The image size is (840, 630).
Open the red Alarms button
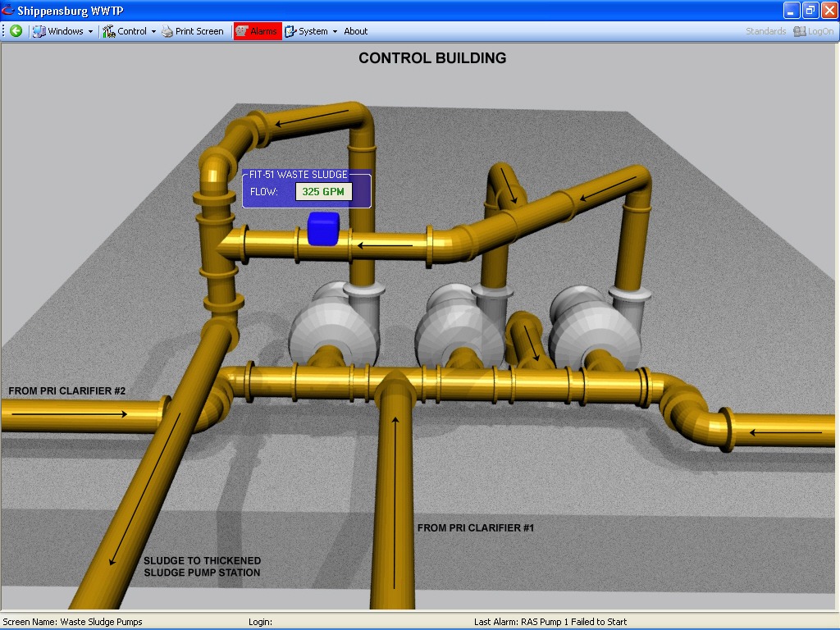258,31
